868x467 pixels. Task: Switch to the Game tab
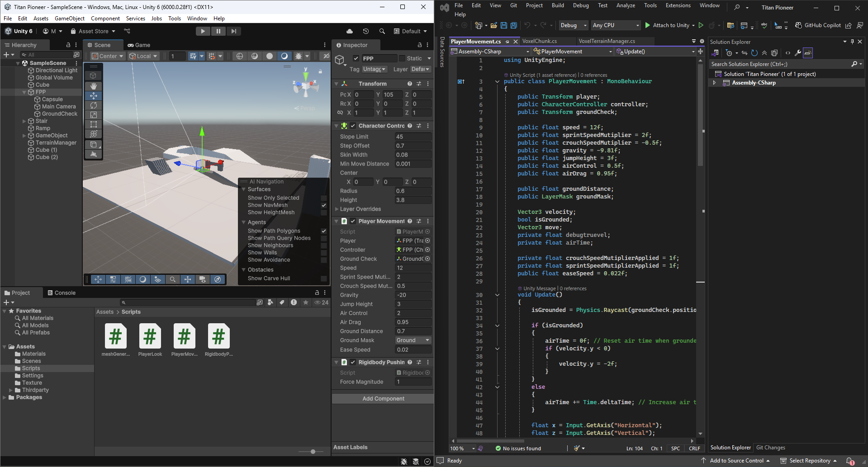(x=139, y=45)
